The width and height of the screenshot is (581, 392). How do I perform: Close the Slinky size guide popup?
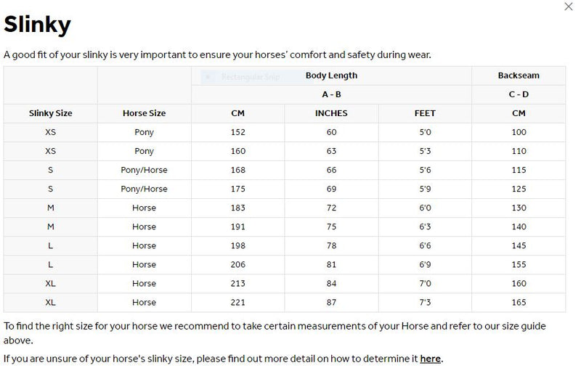[x=568, y=7]
